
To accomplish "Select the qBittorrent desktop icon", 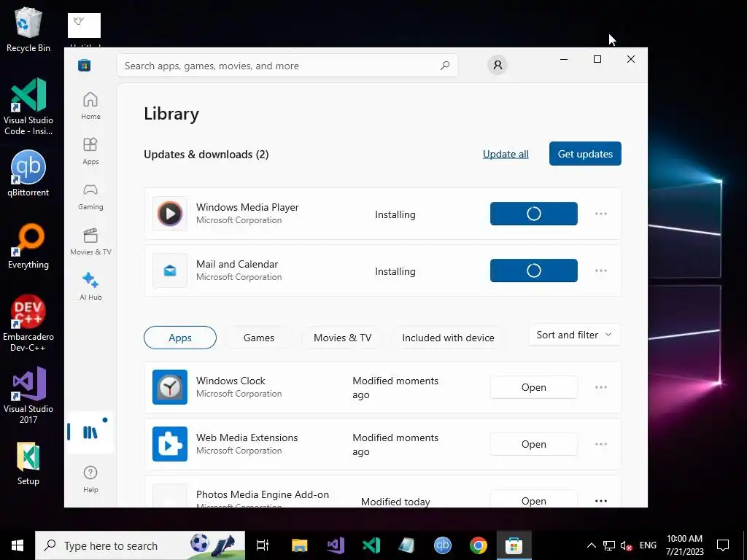I will tap(28, 174).
